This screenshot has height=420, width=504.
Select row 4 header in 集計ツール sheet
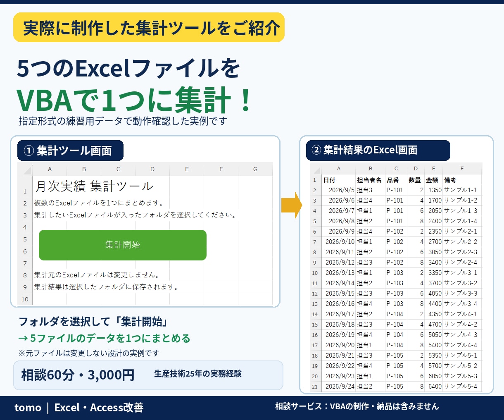coord(25,227)
